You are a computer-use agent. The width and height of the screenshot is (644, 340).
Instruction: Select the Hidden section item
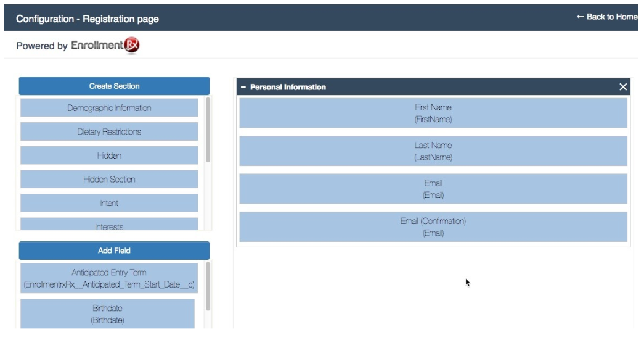pos(109,155)
